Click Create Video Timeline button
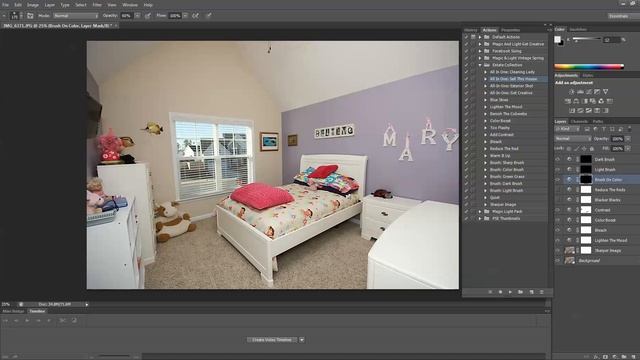 tap(272, 340)
